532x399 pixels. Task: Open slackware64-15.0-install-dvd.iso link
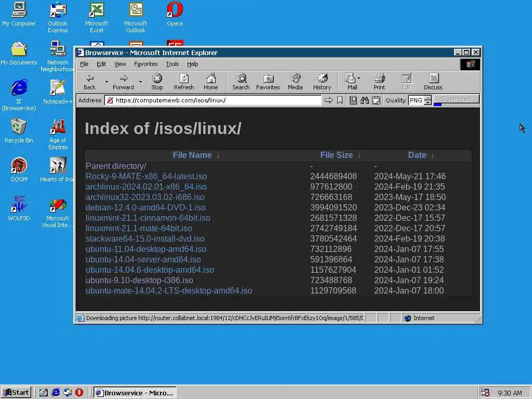(x=145, y=238)
